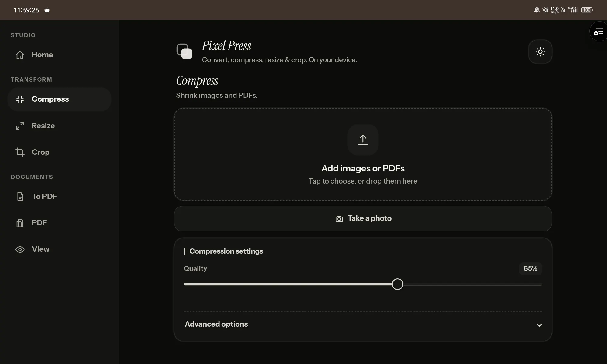Go to the Resize page
This screenshot has width=607, height=364.
(59, 126)
